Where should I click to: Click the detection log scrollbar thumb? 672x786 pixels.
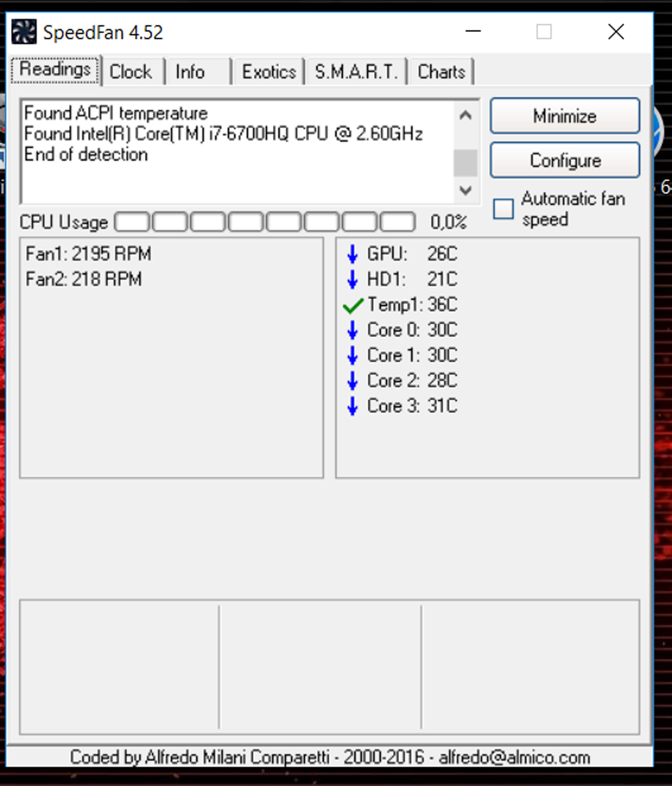click(x=465, y=163)
